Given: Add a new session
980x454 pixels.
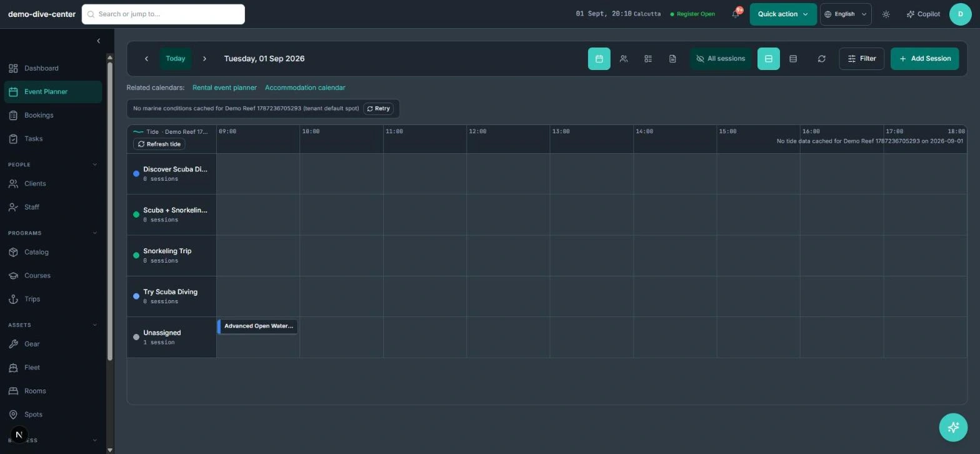Looking at the screenshot, I should click(924, 59).
